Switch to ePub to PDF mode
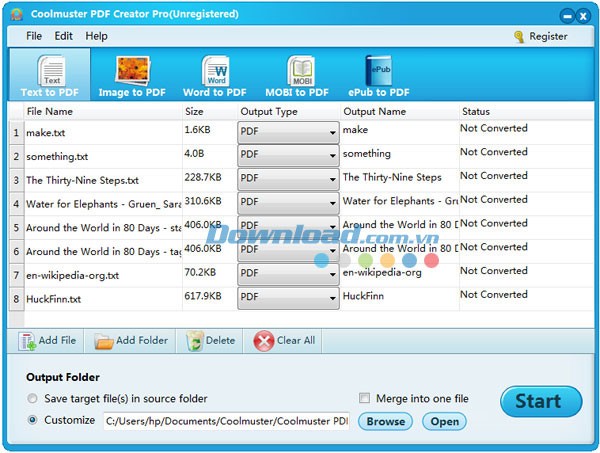Screen dimensions: 600x453 378,75
